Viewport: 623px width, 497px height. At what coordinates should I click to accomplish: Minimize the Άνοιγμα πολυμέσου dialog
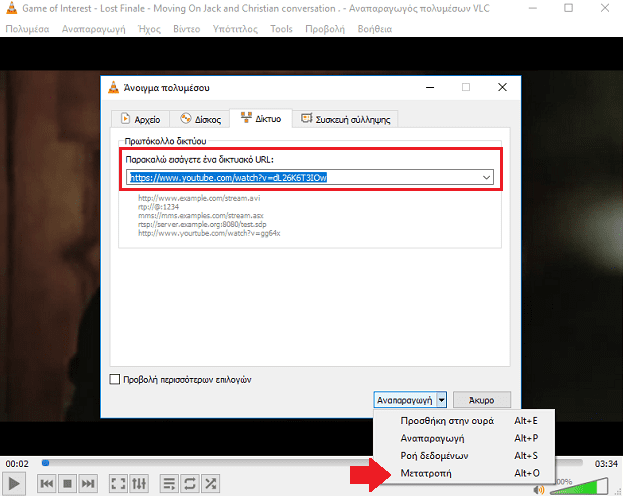click(430, 87)
